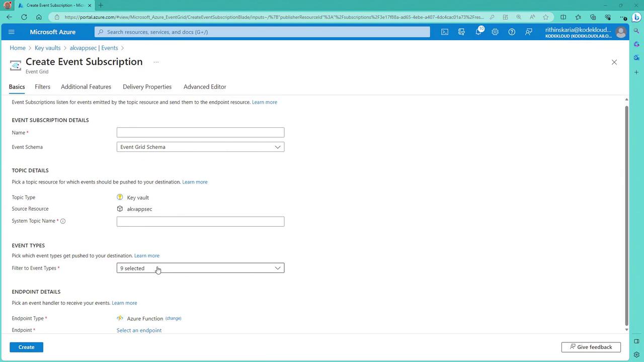Reload the page with the refresh icon
644x362 pixels.
pos(24,17)
